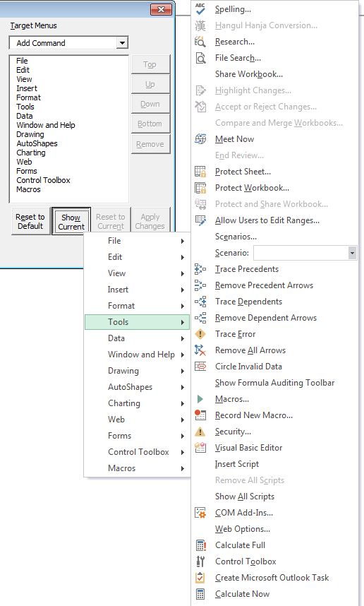Image resolution: width=364 pixels, height=606 pixels.
Task: Select Format in the Target Menus list
Action: pos(28,97)
